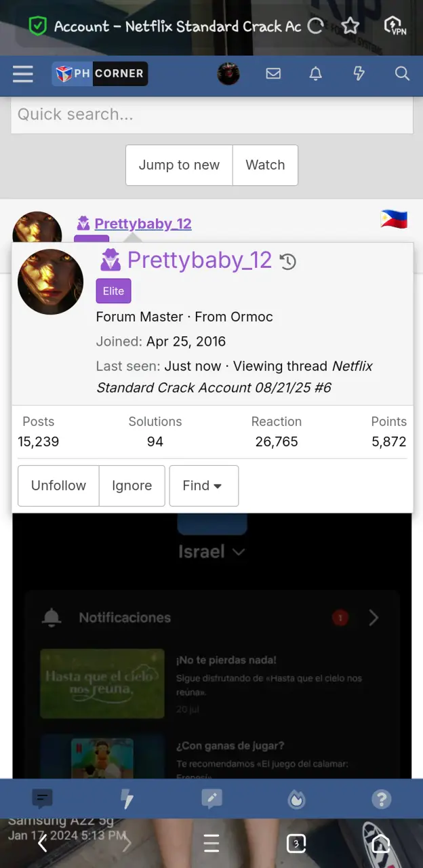Click the PH Corner logo
Image resolution: width=423 pixels, height=868 pixels.
(x=100, y=74)
